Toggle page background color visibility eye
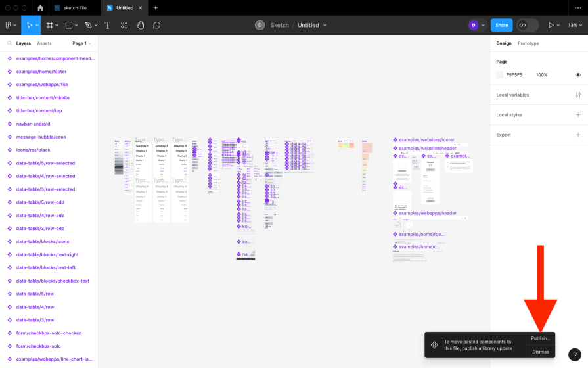588x368 pixels. pyautogui.click(x=578, y=75)
